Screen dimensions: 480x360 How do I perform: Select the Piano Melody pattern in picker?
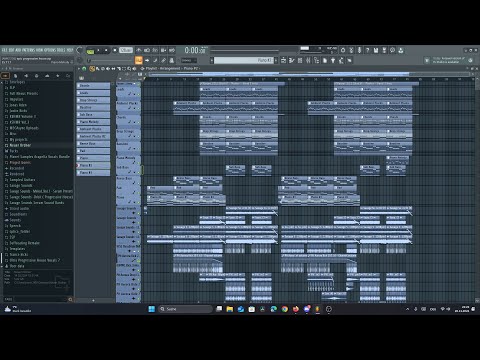pyautogui.click(x=93, y=122)
